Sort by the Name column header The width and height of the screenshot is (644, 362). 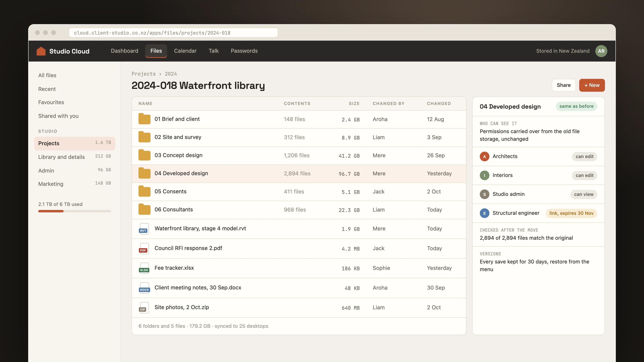click(x=145, y=103)
